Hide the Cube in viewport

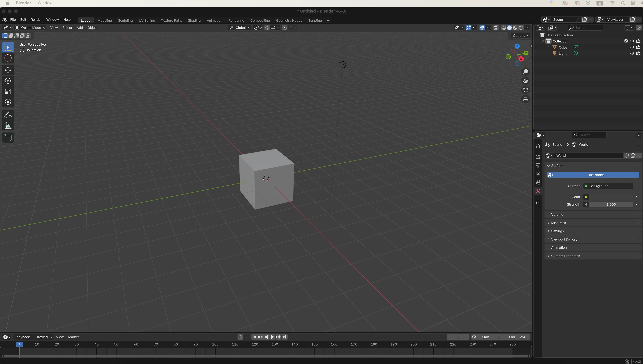[x=632, y=47]
